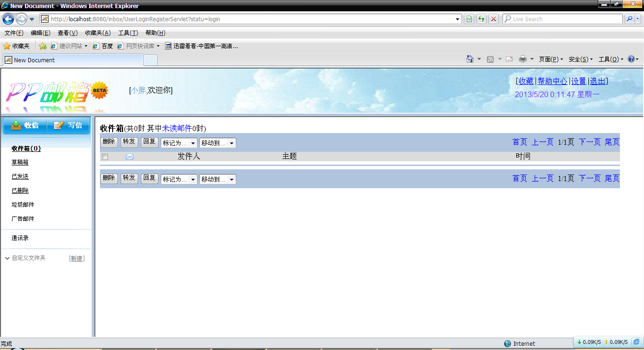This screenshot has width=644, height=350.
Task: Click the 删除 delete button
Action: tap(109, 142)
